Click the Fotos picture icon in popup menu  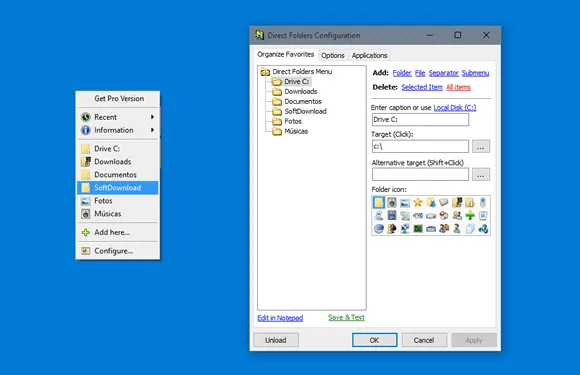click(x=85, y=201)
